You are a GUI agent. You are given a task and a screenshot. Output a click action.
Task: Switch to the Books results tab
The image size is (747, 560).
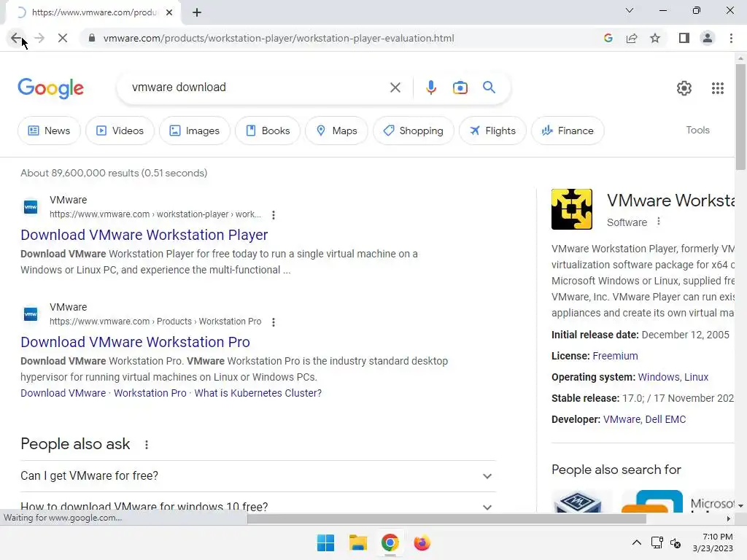267,131
